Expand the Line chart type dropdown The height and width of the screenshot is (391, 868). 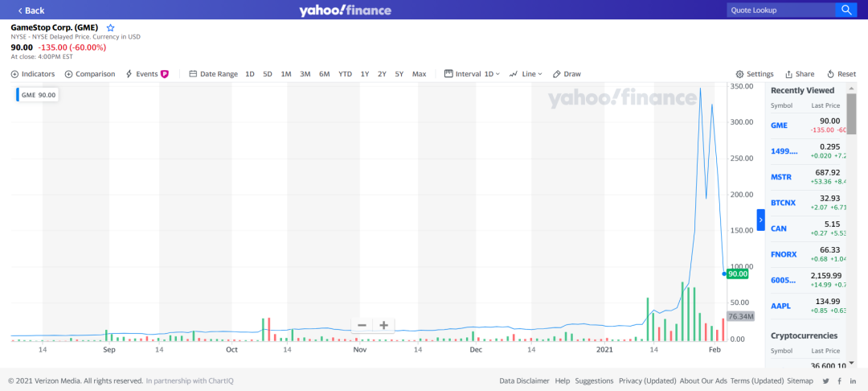[x=526, y=74]
